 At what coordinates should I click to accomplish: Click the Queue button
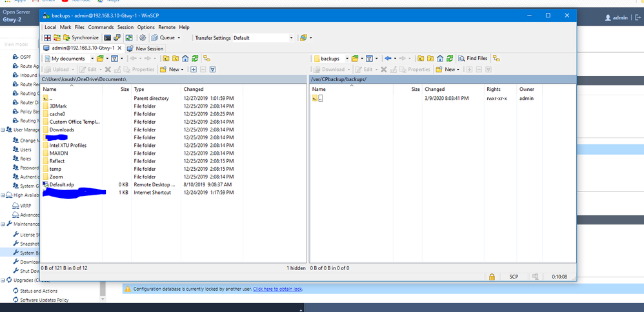pyautogui.click(x=163, y=38)
